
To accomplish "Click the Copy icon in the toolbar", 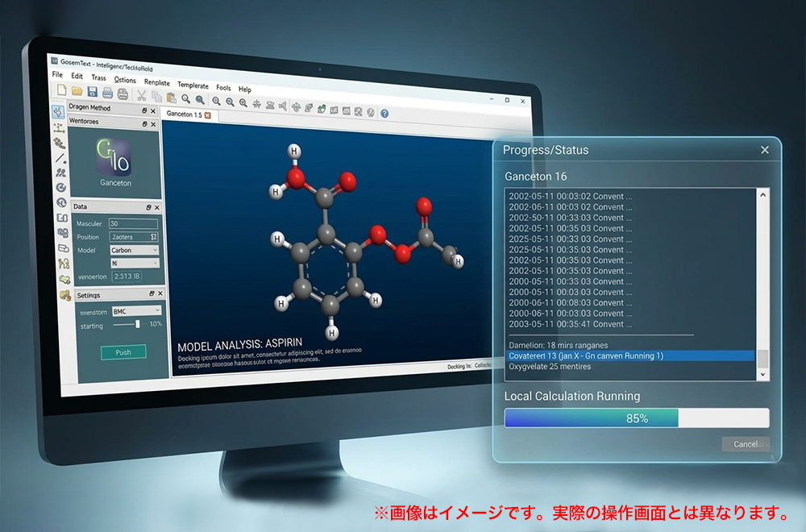I will [x=156, y=98].
